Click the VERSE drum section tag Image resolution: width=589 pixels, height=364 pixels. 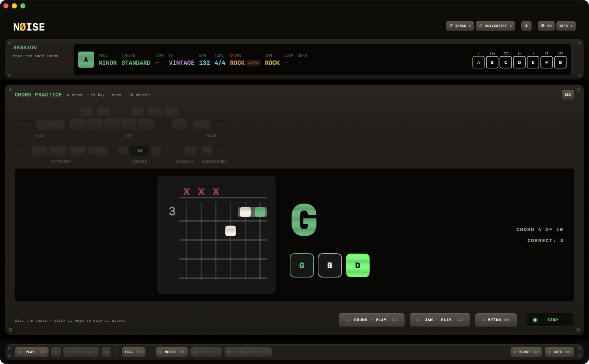point(254,63)
